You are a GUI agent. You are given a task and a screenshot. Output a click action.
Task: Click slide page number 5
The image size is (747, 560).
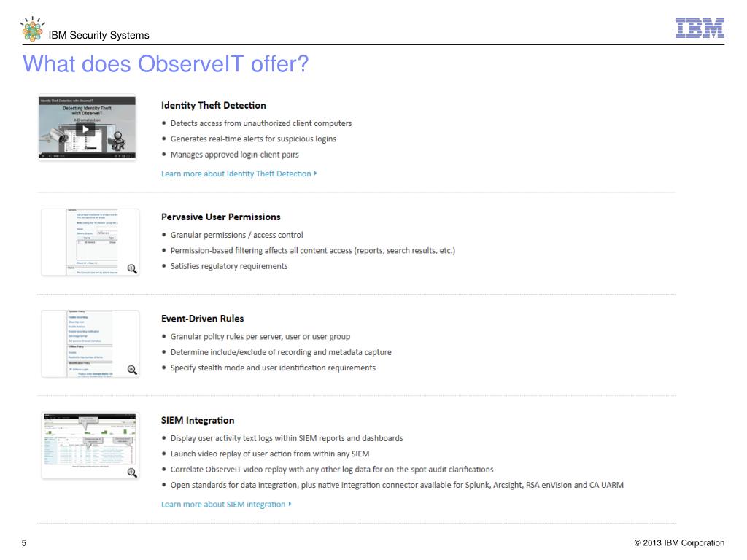click(x=24, y=542)
